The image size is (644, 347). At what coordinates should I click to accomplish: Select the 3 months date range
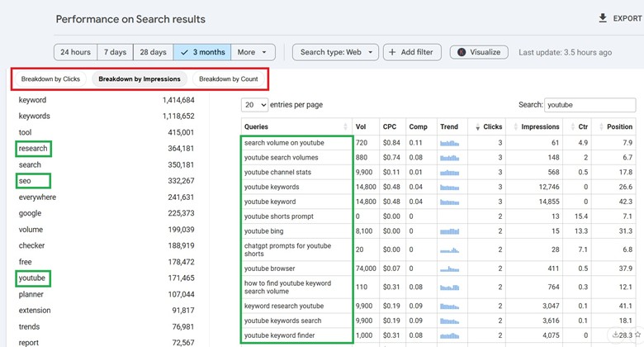tap(202, 52)
